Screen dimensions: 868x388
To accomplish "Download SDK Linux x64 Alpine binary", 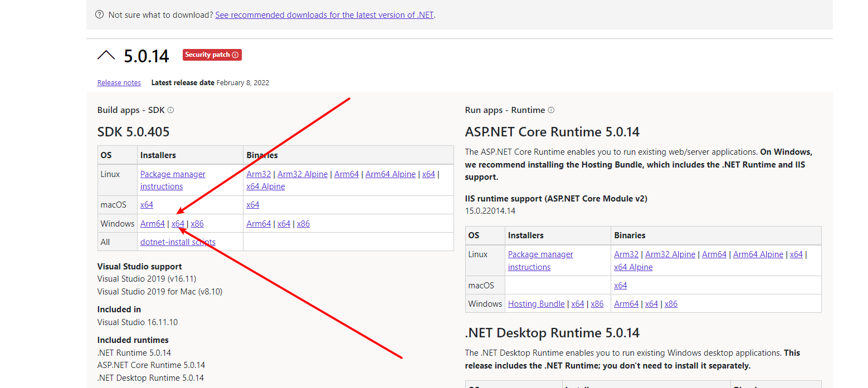I will pos(266,186).
